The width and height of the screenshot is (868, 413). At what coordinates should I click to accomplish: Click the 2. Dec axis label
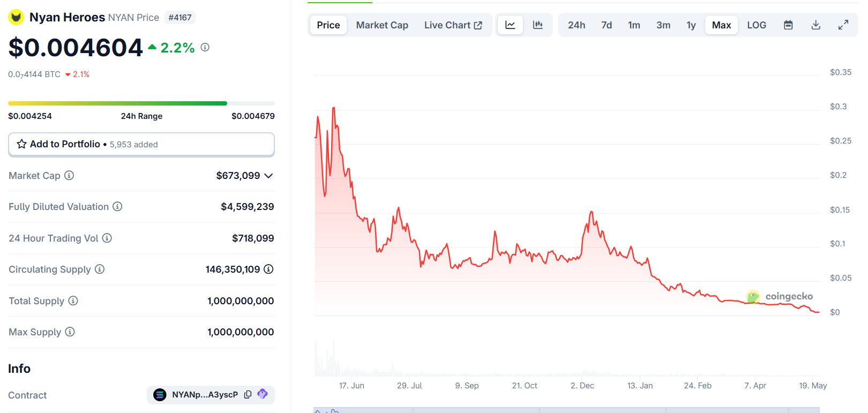[582, 386]
